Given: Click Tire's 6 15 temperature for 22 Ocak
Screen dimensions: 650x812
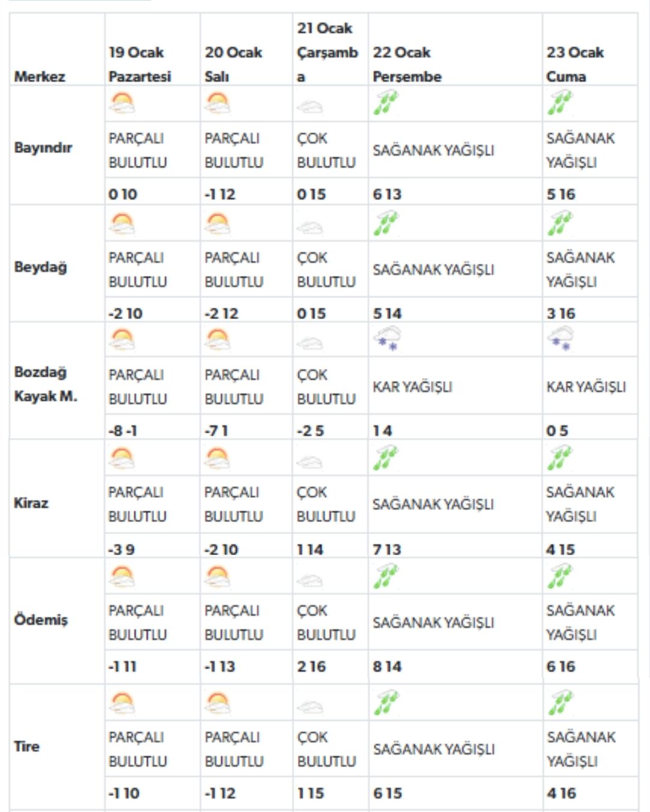Looking at the screenshot, I should tap(388, 793).
